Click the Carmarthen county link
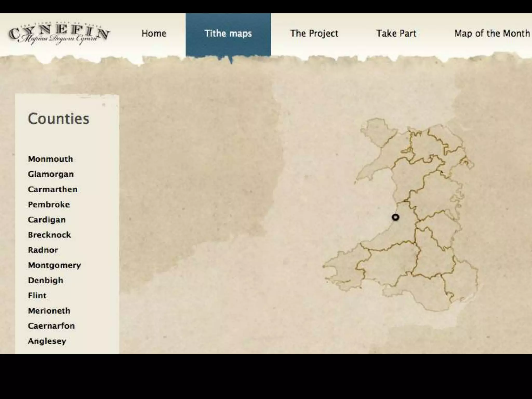This screenshot has width=532, height=399. tap(52, 189)
